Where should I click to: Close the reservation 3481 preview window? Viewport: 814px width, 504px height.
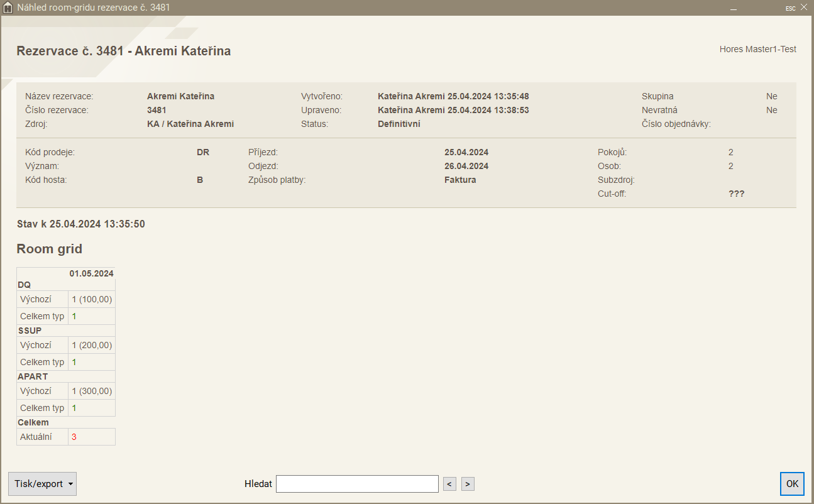[804, 8]
